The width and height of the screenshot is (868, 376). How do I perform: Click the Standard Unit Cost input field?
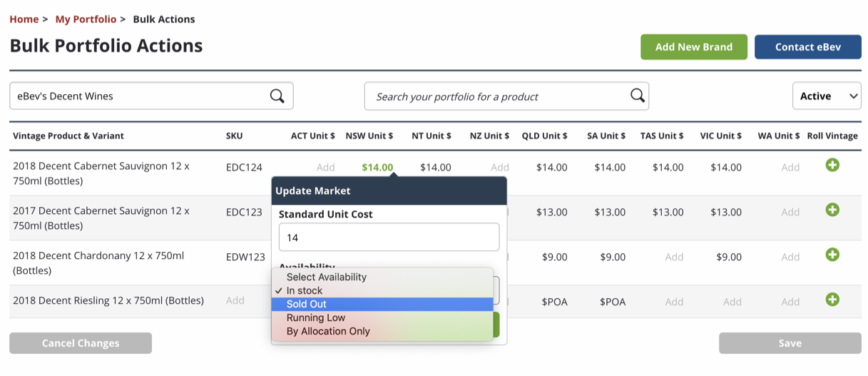tap(389, 238)
